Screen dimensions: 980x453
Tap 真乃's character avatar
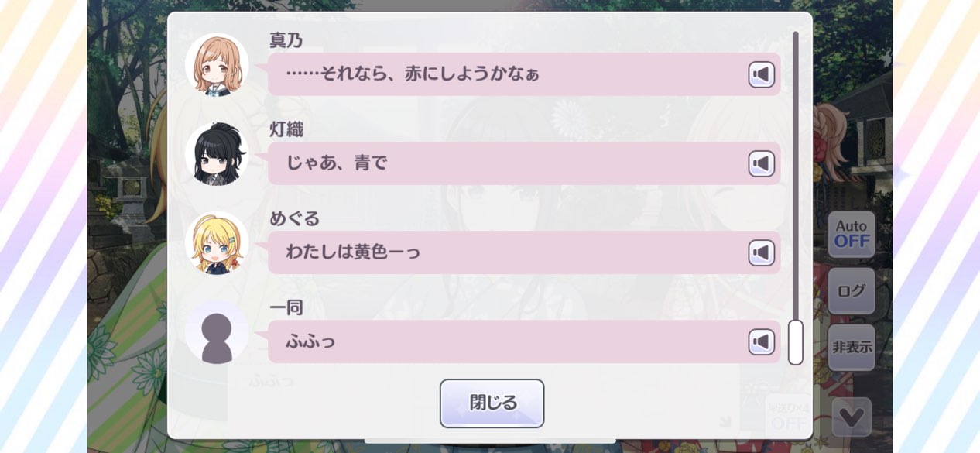pyautogui.click(x=217, y=65)
